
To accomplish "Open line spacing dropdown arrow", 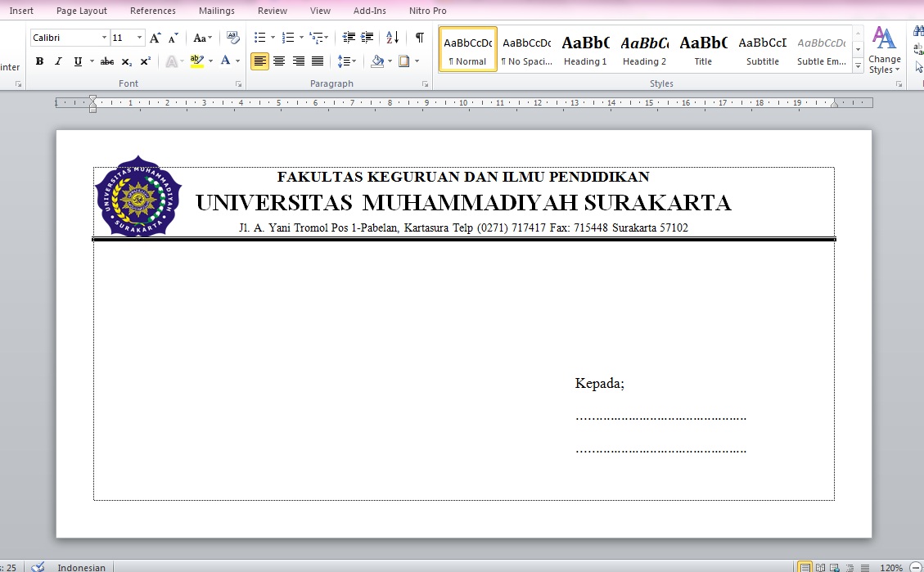I will point(354,61).
